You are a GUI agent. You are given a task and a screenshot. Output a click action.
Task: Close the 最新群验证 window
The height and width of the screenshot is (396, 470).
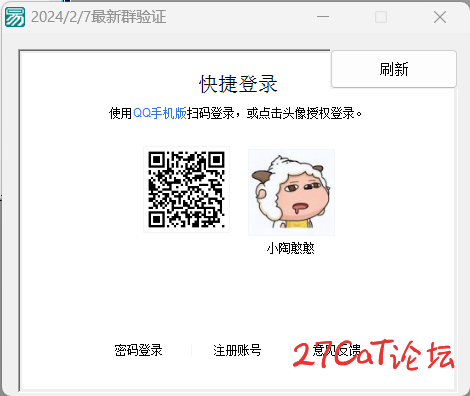[440, 17]
